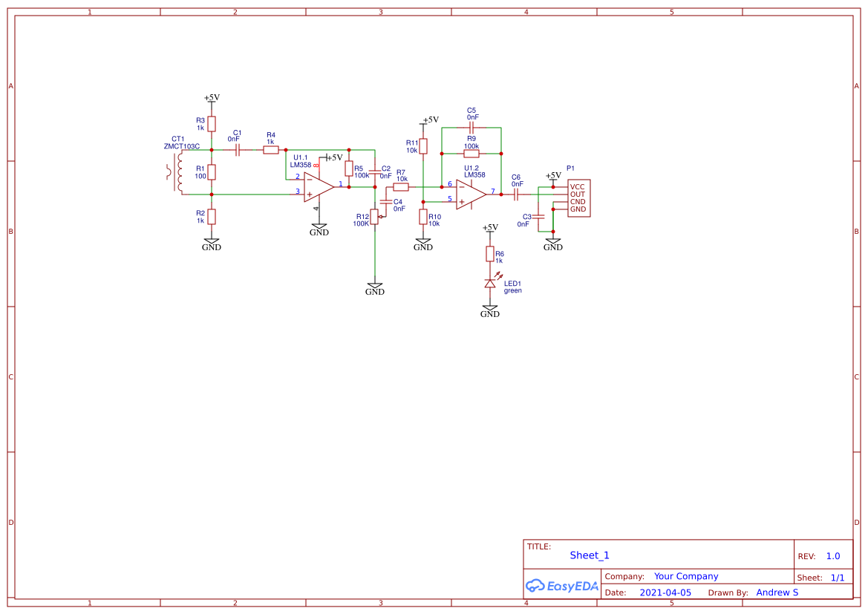This screenshot has width=868, height=614.
Task: Select the GND symbol under U1.1 pin 4
Action: point(319,229)
